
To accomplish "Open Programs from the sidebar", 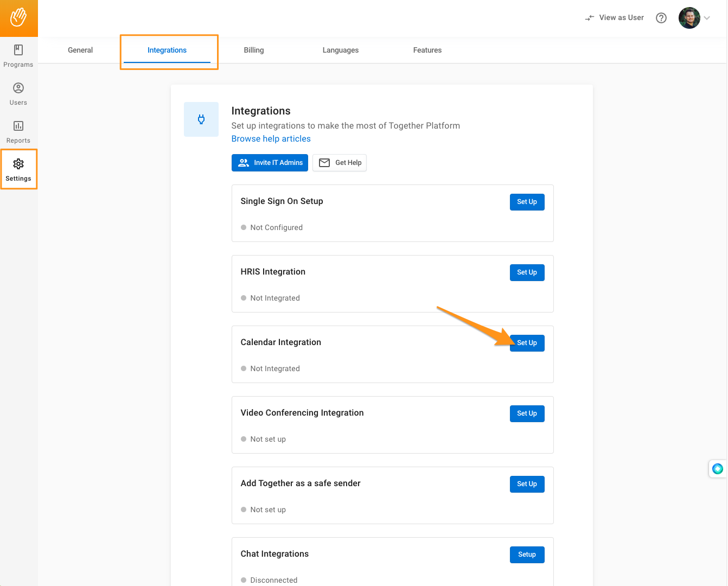I will tap(18, 56).
